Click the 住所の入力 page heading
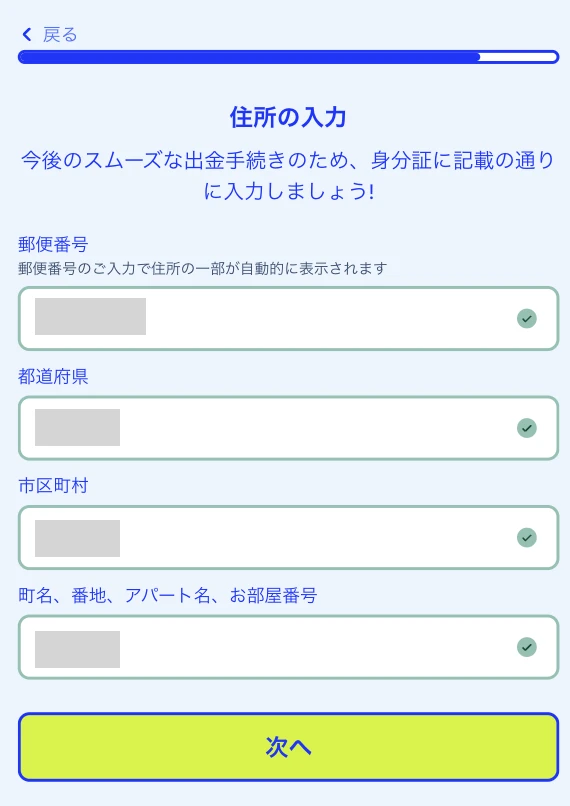Screen dimensions: 570x806 pos(288,117)
